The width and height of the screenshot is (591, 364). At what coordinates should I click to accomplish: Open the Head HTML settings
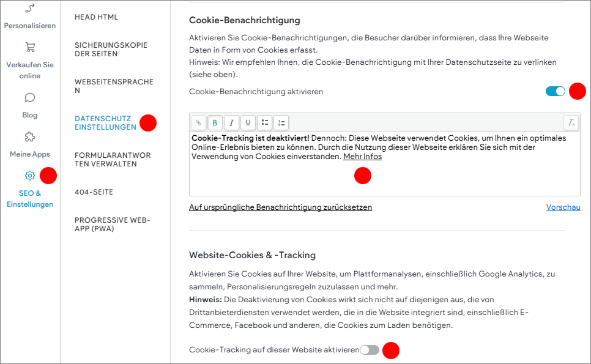97,17
